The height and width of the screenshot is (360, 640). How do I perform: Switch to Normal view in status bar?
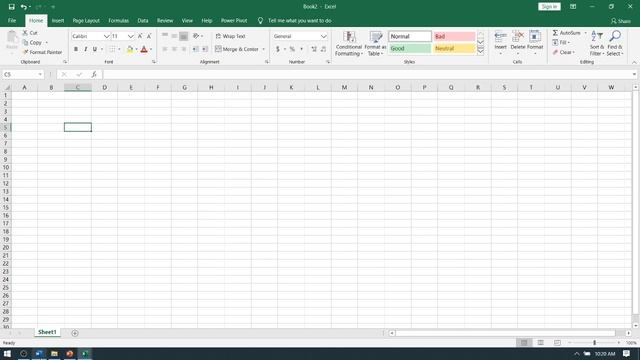(x=524, y=343)
